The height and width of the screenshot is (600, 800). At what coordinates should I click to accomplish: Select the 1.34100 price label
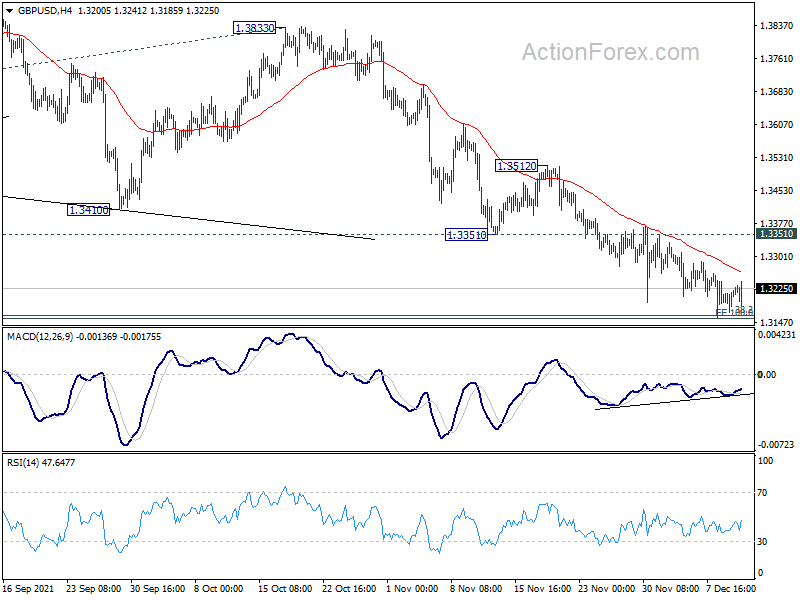pyautogui.click(x=88, y=210)
